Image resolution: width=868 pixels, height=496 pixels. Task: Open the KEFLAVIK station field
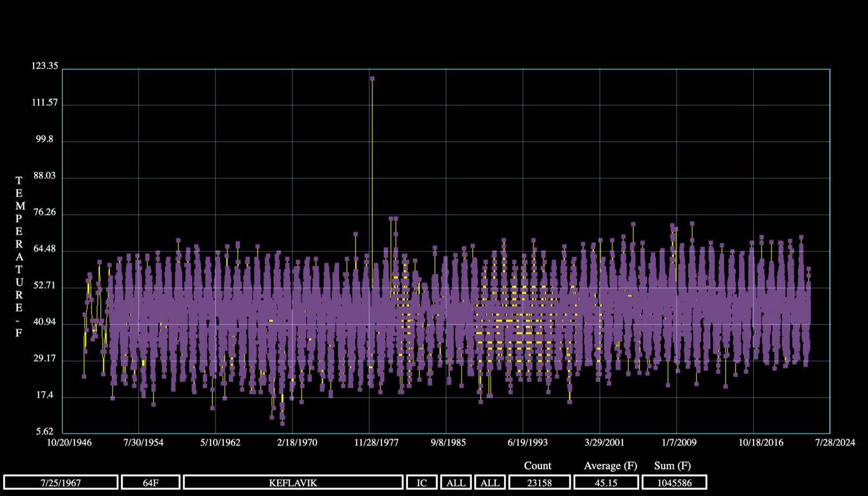(293, 482)
